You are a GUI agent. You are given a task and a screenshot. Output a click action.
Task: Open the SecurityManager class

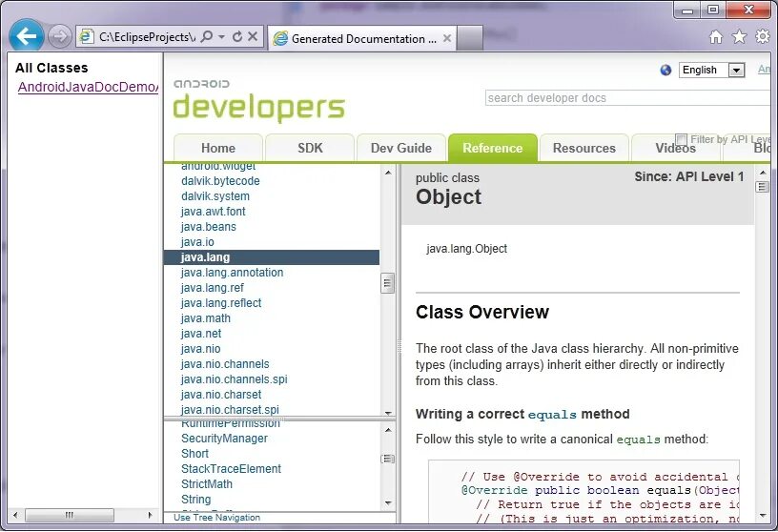224,439
